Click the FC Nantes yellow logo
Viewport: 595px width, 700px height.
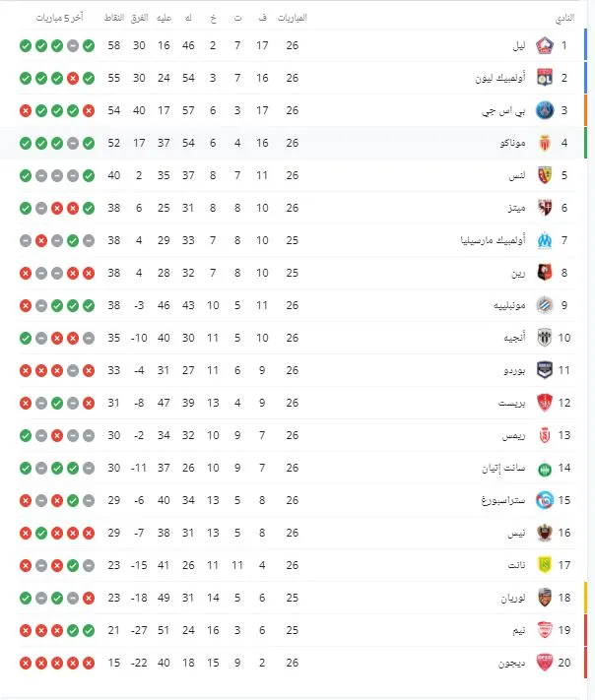coord(545,565)
